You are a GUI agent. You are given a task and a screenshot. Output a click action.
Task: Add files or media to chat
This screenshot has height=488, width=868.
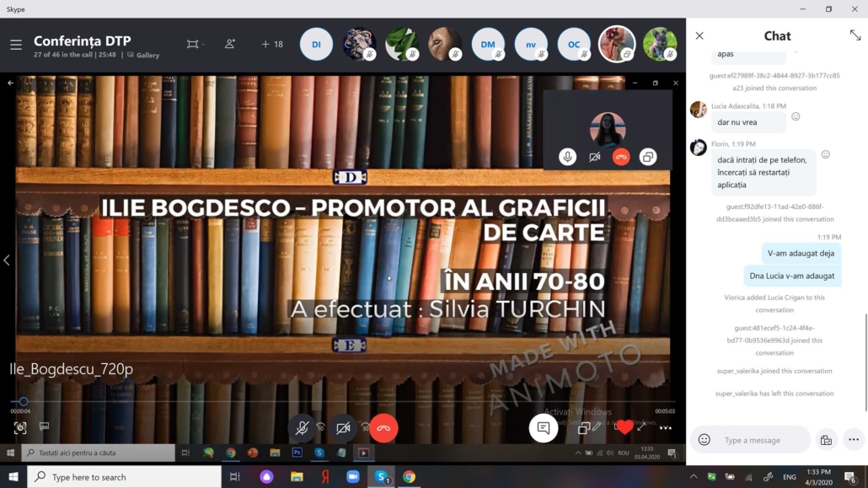pyautogui.click(x=826, y=440)
